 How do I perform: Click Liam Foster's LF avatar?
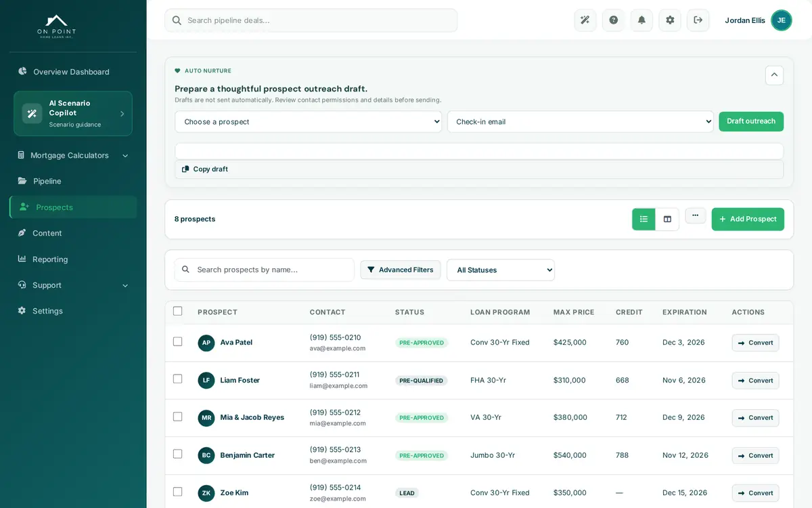(206, 381)
